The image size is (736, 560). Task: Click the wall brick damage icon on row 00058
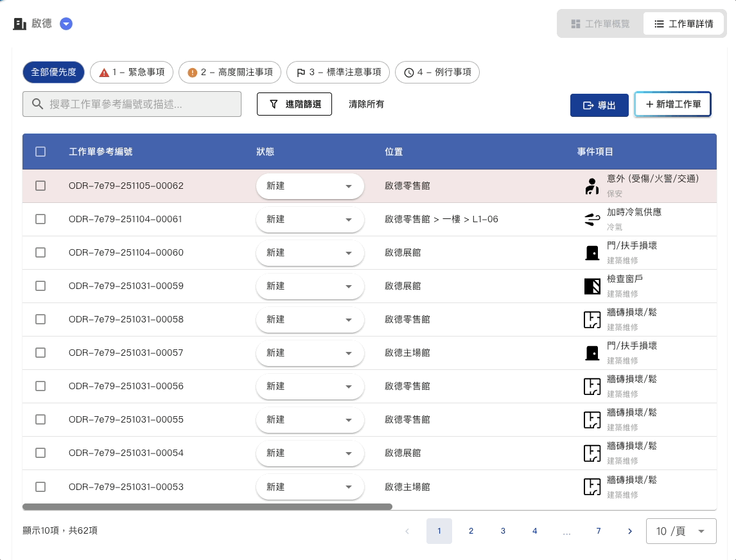pos(591,319)
